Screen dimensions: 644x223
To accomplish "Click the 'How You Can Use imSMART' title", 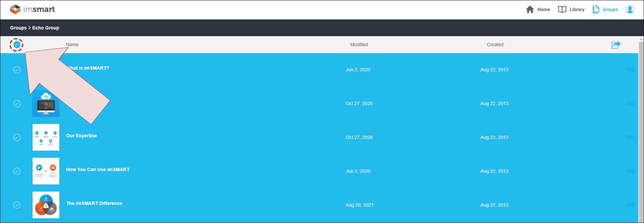I will pyautogui.click(x=98, y=169).
